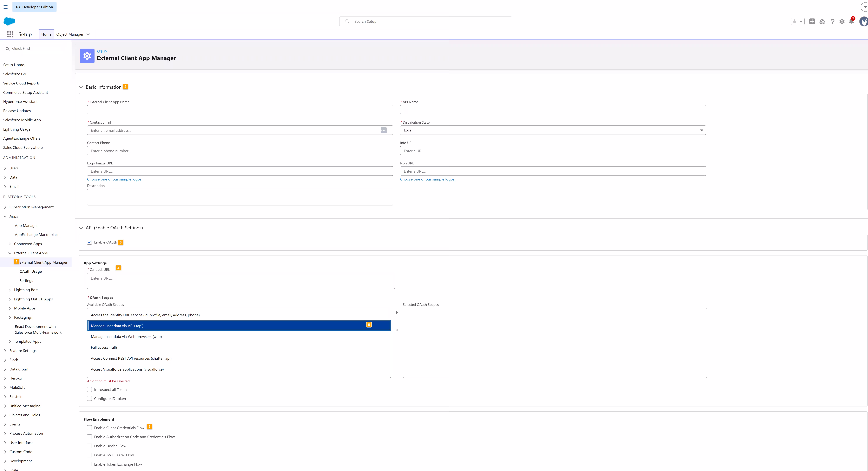This screenshot has height=471, width=868.
Task: Select Manage user data via Web browsers scope
Action: click(239, 337)
